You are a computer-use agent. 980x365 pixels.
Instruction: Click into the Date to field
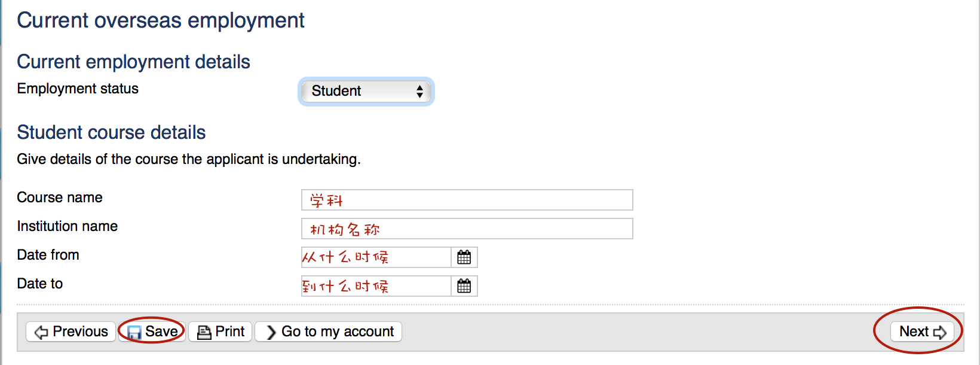376,286
